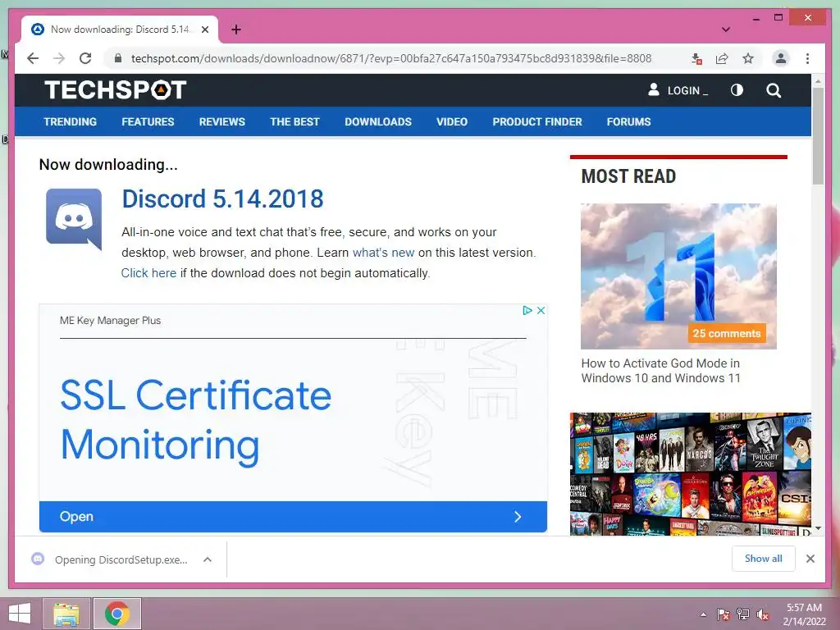Click the ad Open button
840x630 pixels.
coord(293,517)
